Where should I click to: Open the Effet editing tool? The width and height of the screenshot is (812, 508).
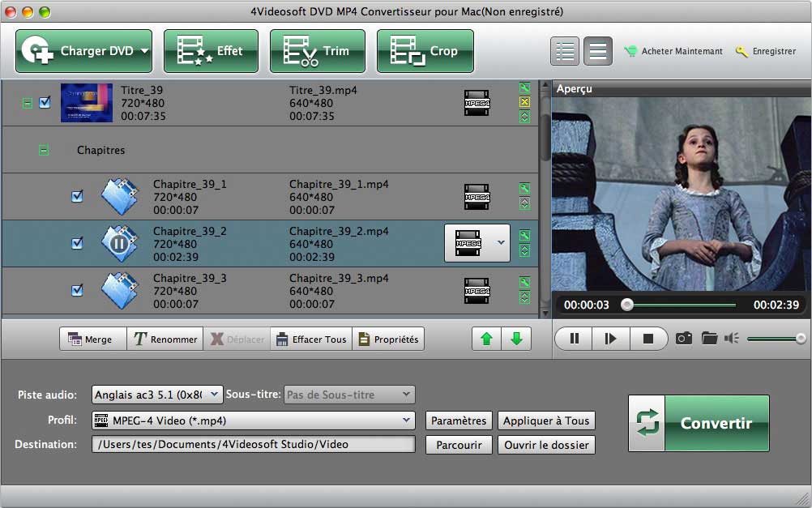pos(211,51)
